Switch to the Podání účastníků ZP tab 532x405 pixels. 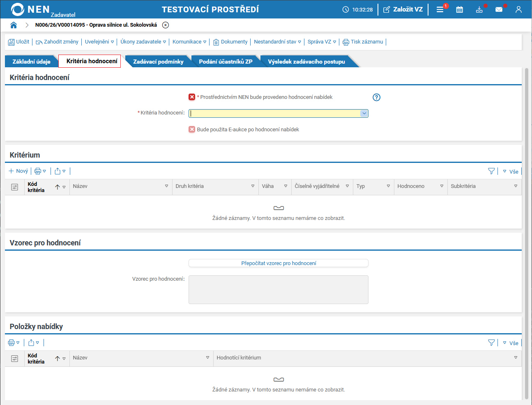tap(226, 62)
